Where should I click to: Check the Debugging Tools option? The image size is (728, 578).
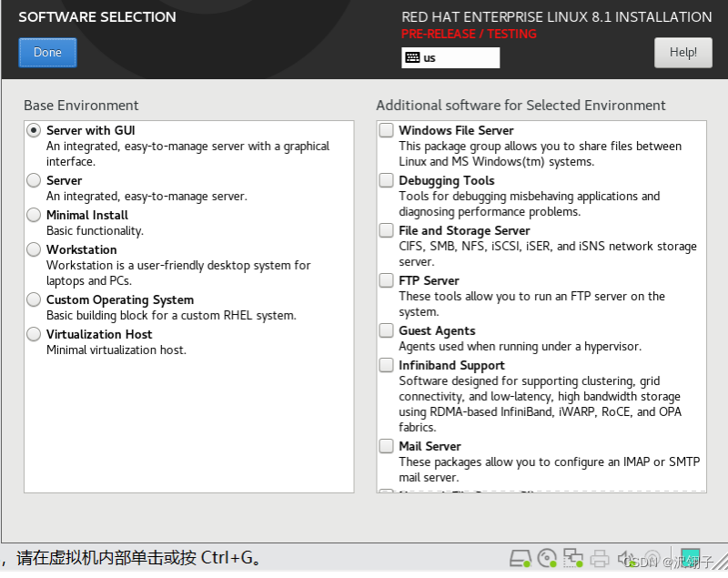tap(385, 180)
